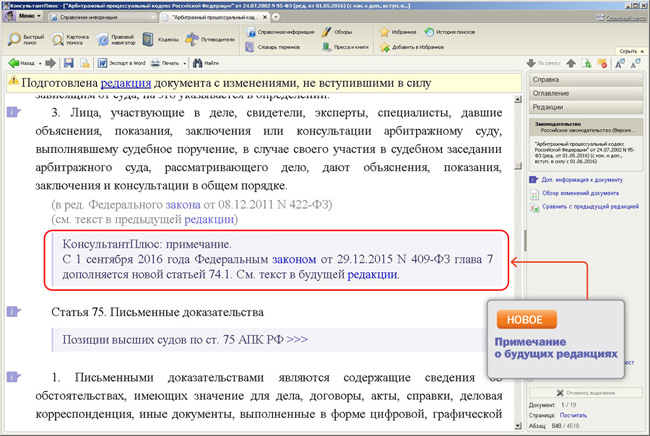This screenshot has width=650, height=436.
Task: Click Обзор изменений документа
Action: point(575,193)
